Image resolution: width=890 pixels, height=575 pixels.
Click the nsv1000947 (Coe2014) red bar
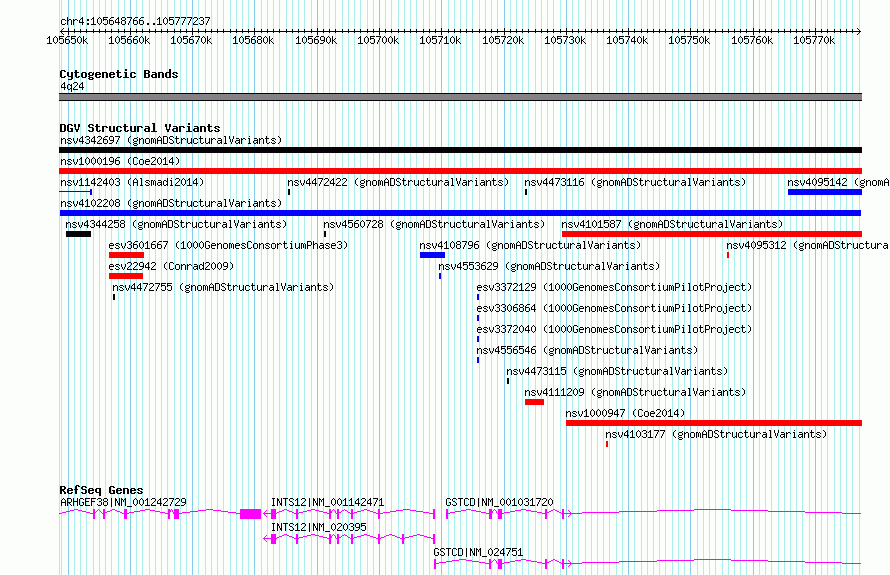[x=714, y=423]
